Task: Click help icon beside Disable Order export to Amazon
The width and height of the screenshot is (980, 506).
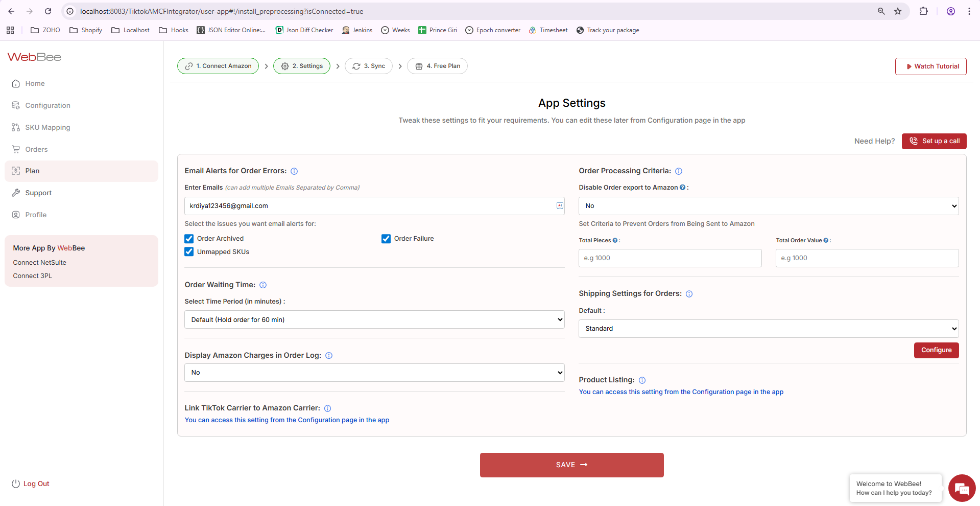Action: pyautogui.click(x=682, y=188)
